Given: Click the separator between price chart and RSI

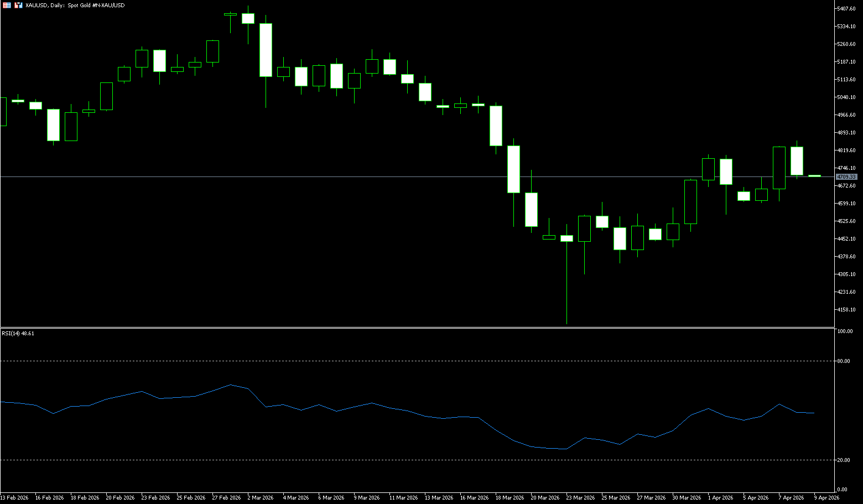Looking at the screenshot, I should pos(415,328).
